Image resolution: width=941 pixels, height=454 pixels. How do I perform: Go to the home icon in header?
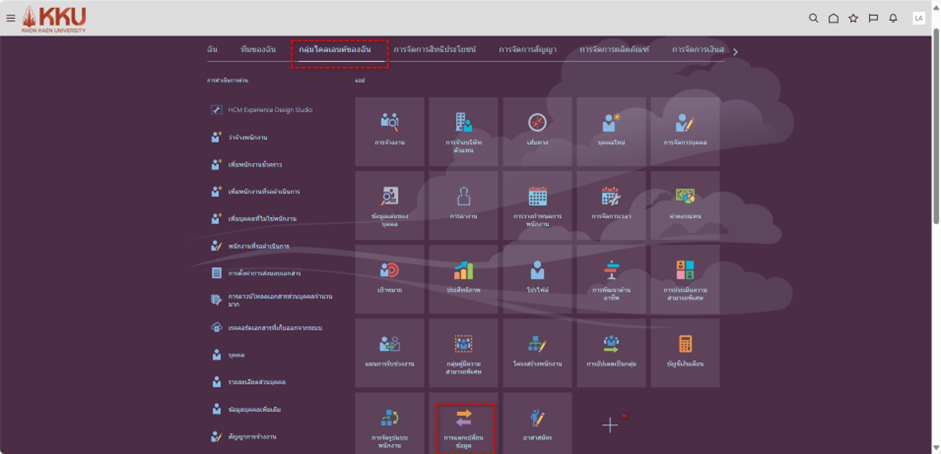point(833,18)
